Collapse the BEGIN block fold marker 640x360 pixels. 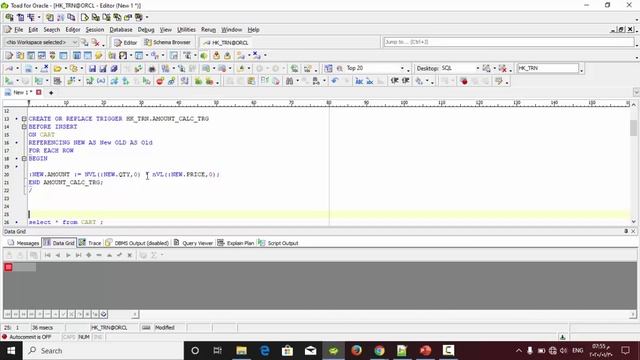[x=24, y=158]
